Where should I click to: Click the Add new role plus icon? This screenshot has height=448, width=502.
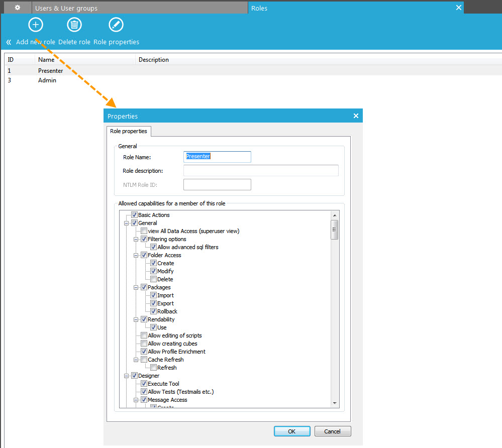(35, 25)
